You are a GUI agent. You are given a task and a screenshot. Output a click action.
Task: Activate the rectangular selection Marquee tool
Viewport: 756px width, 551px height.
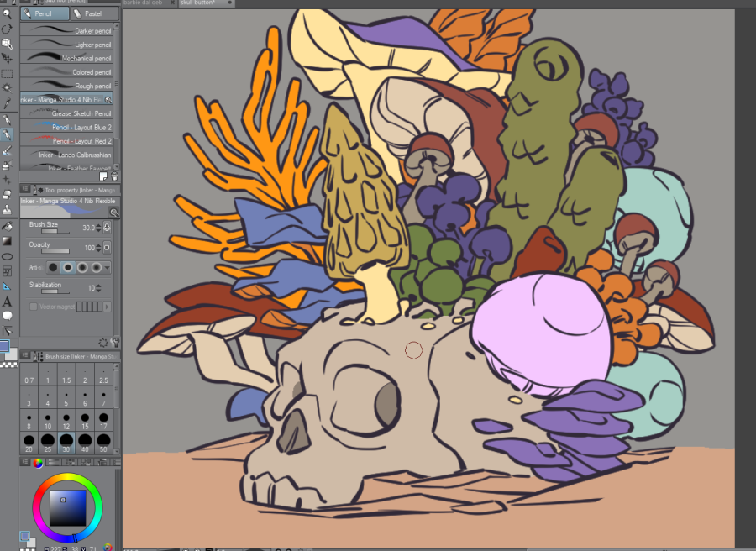coord(7,73)
